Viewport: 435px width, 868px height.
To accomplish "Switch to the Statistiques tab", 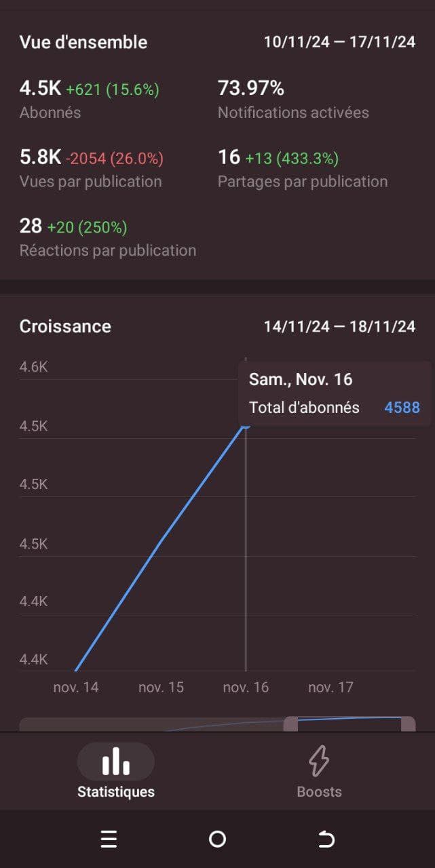I will 115,773.
